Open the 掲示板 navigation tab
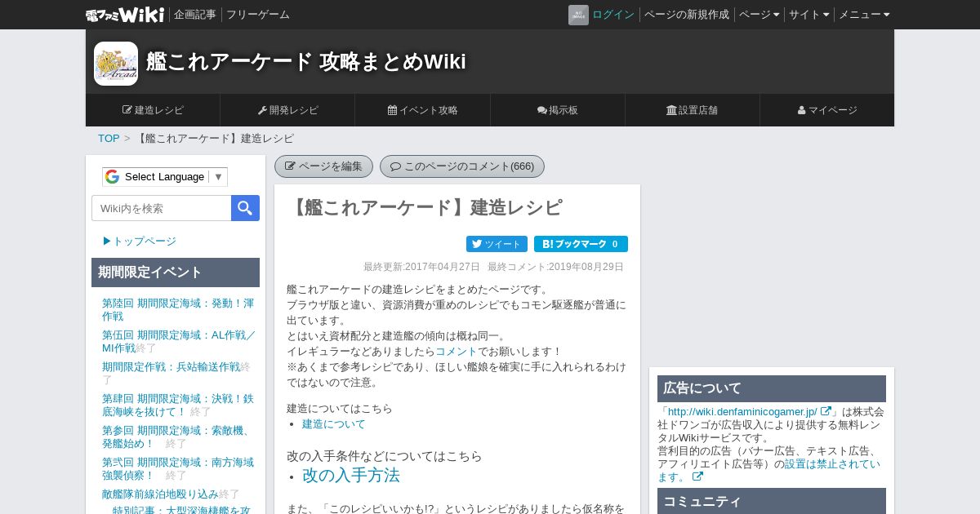This screenshot has height=514, width=980. click(x=558, y=110)
